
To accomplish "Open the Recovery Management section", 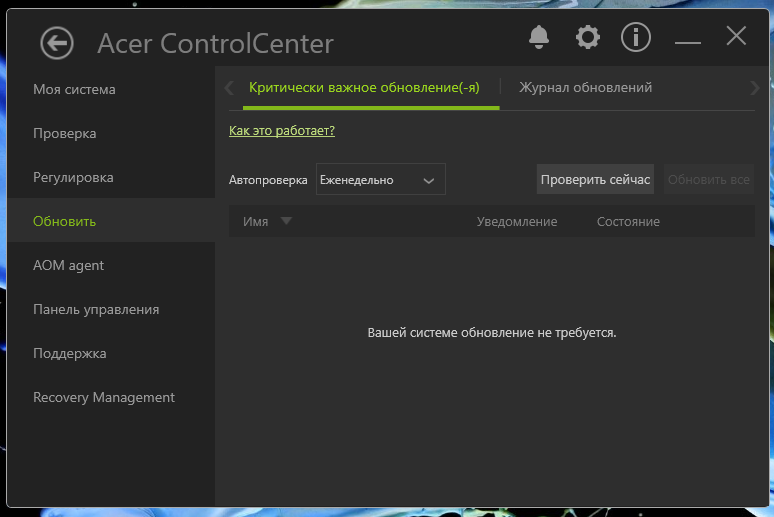I will pyautogui.click(x=111, y=397).
